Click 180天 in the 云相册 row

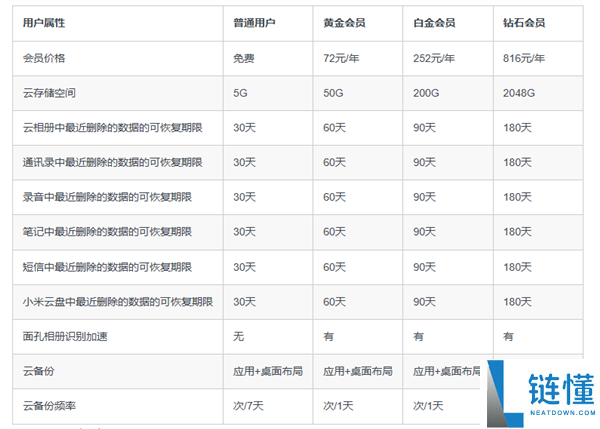point(517,128)
